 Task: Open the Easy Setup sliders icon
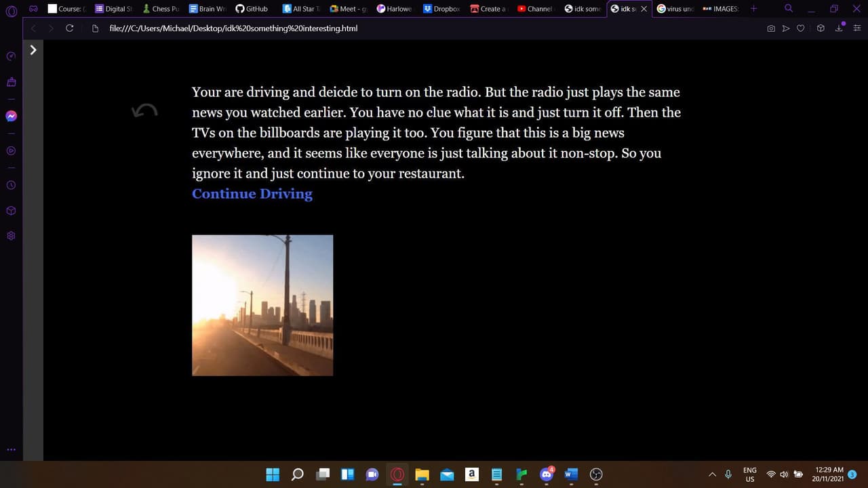(857, 28)
